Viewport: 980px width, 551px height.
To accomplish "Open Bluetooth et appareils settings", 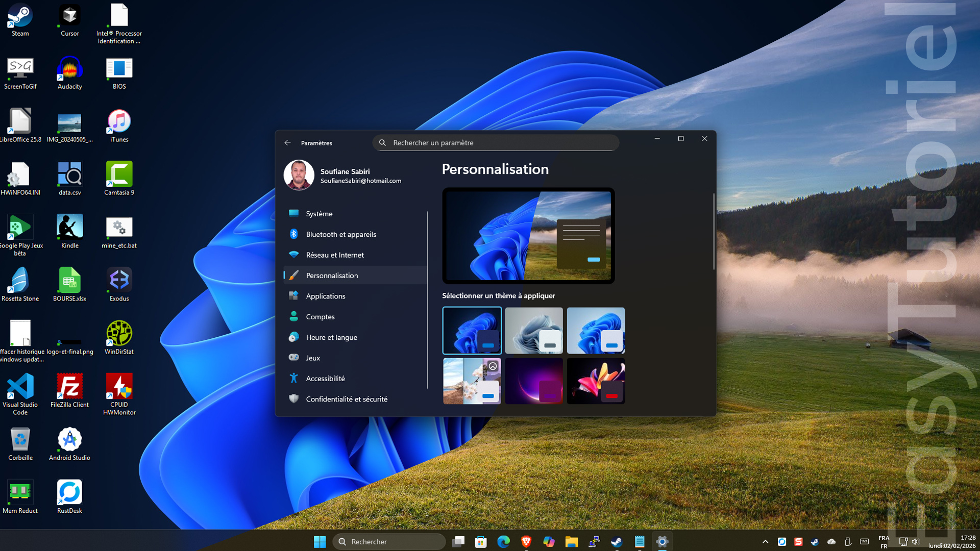I will tap(340, 234).
